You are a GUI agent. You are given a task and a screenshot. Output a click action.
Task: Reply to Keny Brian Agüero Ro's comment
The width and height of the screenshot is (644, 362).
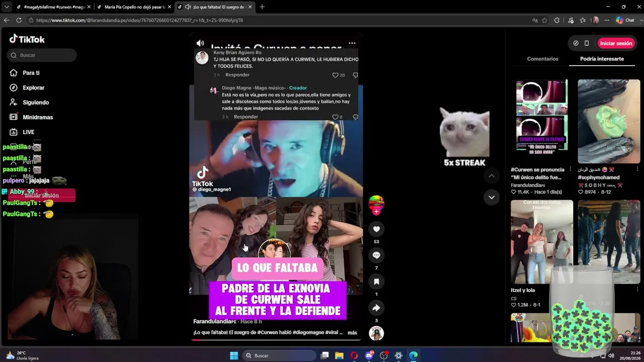click(237, 75)
